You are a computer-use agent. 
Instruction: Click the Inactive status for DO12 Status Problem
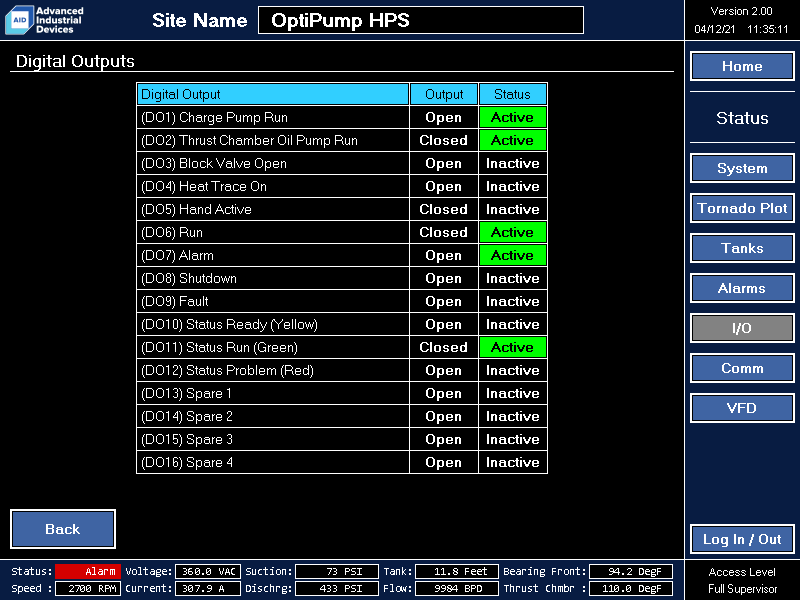[x=513, y=370]
